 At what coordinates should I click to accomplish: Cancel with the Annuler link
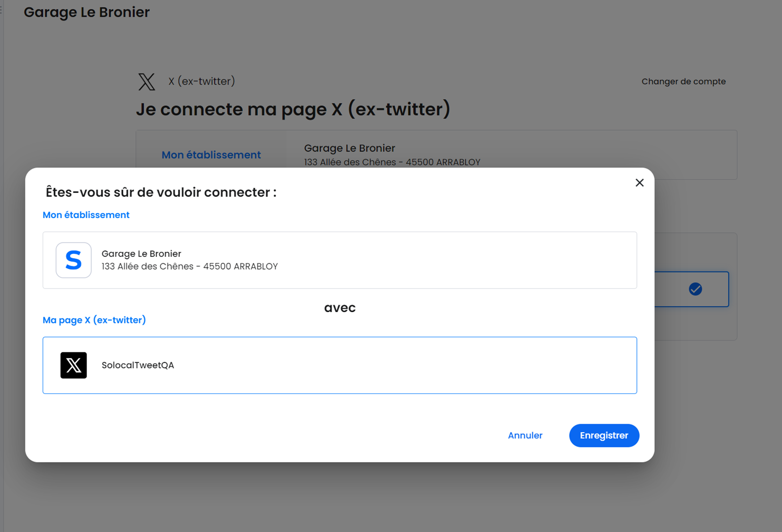point(525,435)
